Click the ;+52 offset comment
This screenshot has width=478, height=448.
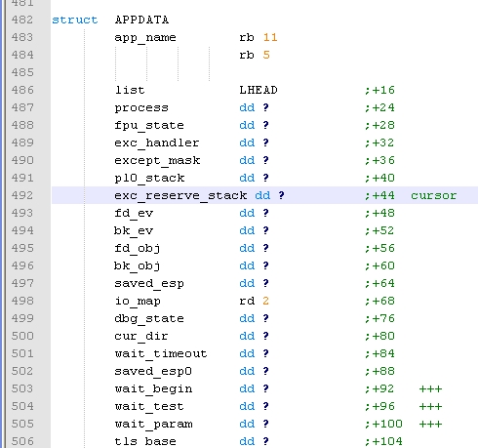[379, 230]
